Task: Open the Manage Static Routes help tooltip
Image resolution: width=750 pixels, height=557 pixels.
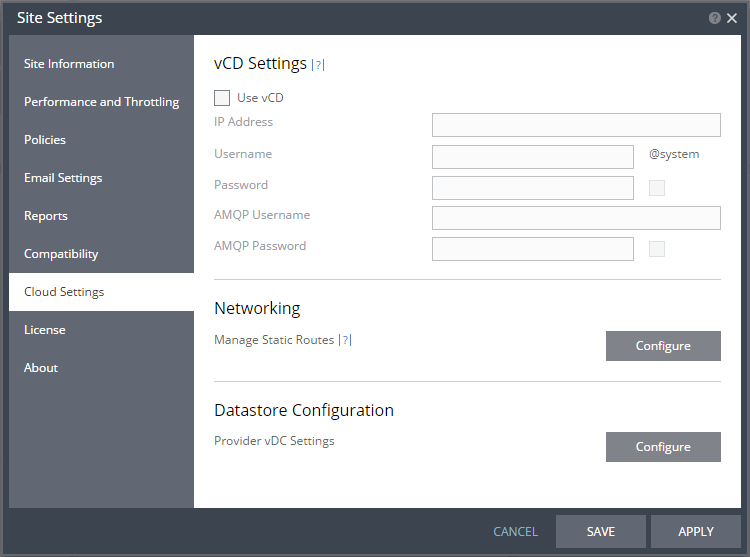Action: [345, 340]
